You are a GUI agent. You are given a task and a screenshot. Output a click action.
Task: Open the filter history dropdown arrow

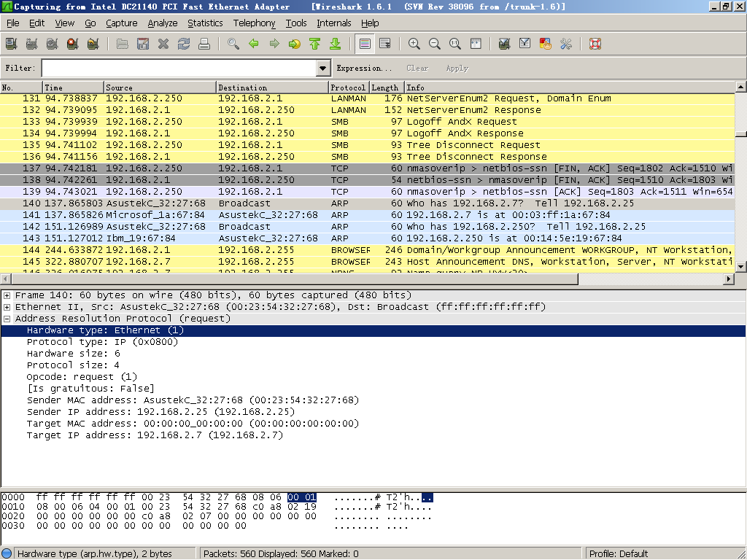click(x=323, y=68)
